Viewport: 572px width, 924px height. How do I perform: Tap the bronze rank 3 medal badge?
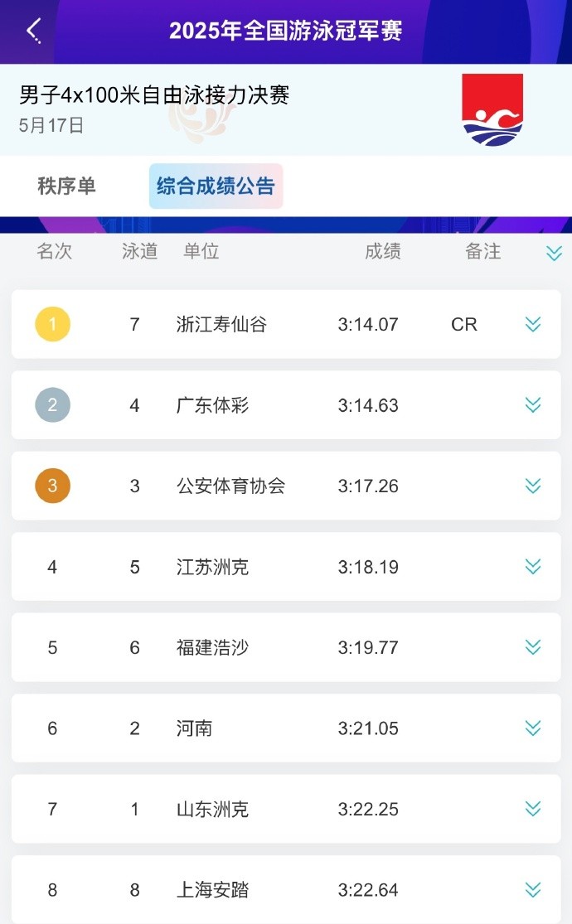pos(52,486)
